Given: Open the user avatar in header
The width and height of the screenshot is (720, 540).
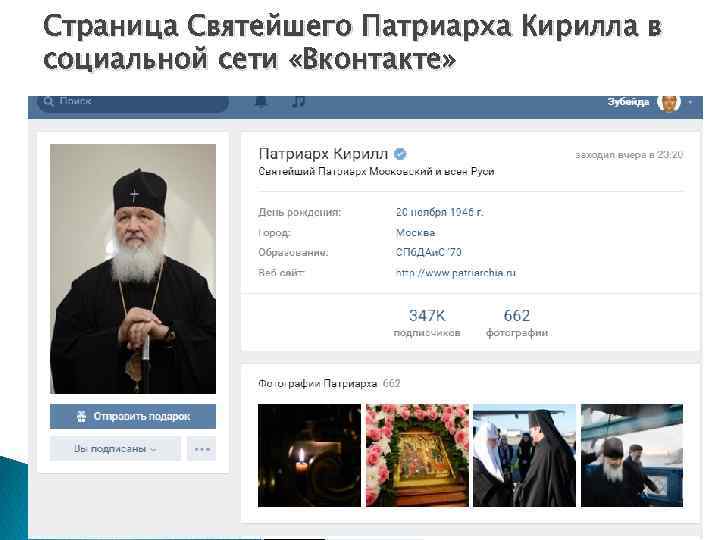Looking at the screenshot, I should [x=669, y=102].
